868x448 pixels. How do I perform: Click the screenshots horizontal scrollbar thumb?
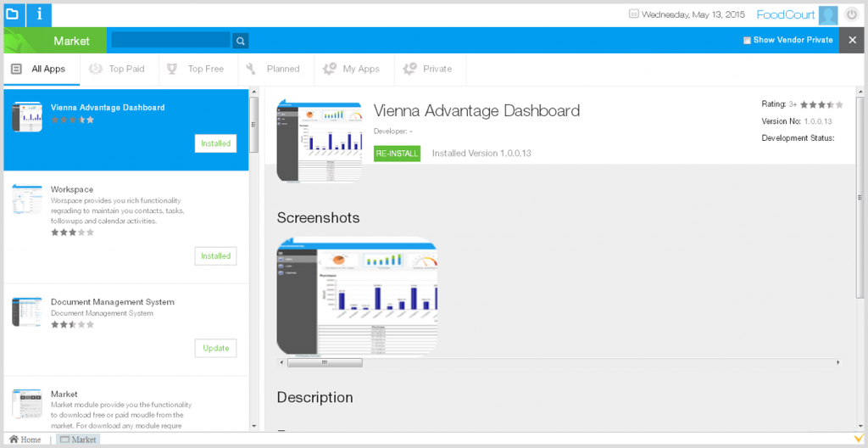(325, 362)
